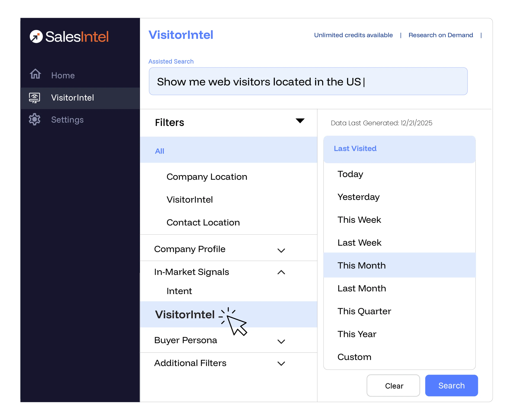Open Settings via the gear icon
This screenshot has width=513, height=420.
click(x=35, y=119)
